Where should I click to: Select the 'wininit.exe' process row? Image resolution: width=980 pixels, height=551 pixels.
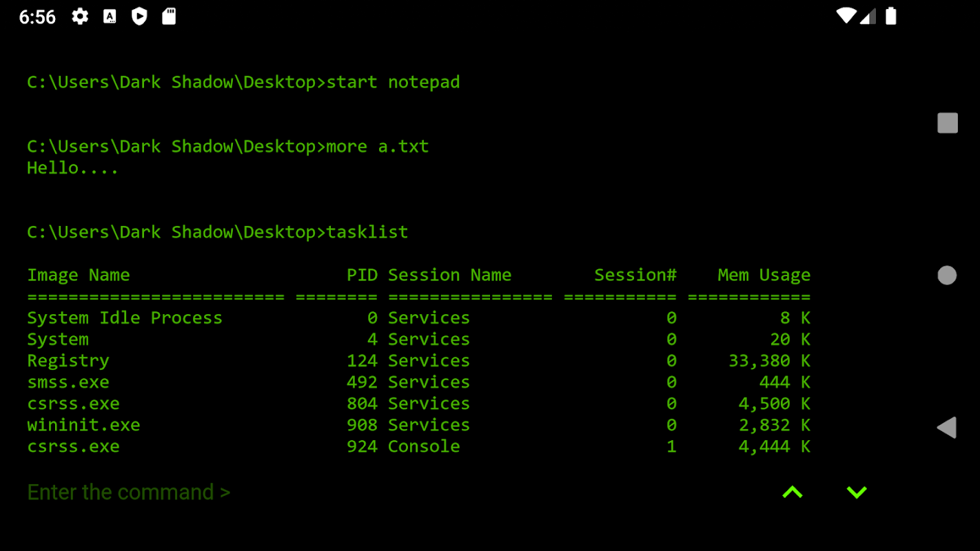point(83,425)
